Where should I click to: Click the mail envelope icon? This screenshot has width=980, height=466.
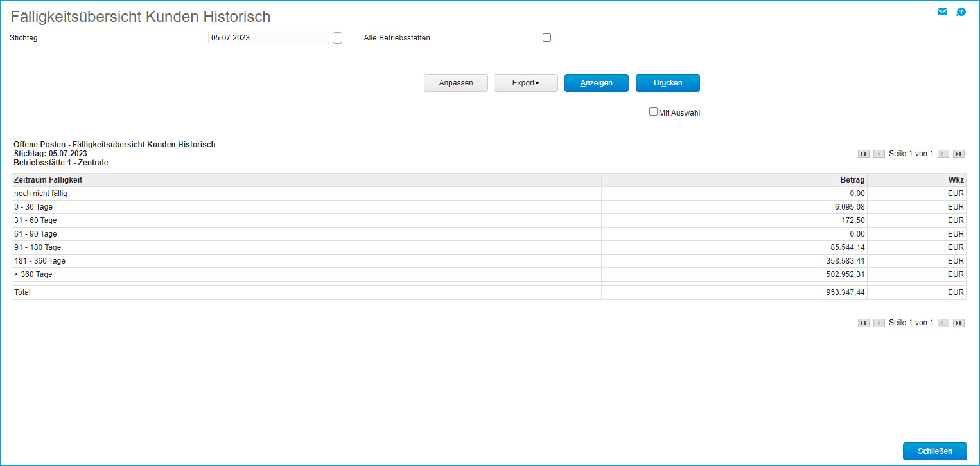click(x=942, y=12)
